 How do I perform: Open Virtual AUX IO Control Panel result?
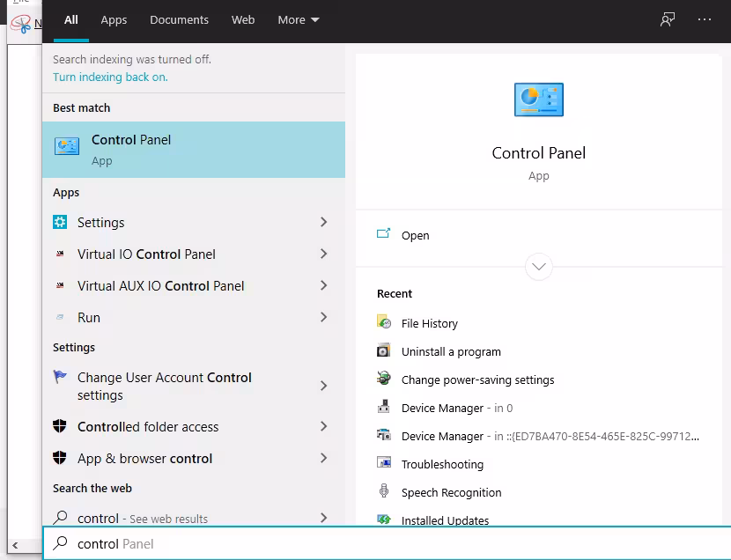click(x=160, y=286)
